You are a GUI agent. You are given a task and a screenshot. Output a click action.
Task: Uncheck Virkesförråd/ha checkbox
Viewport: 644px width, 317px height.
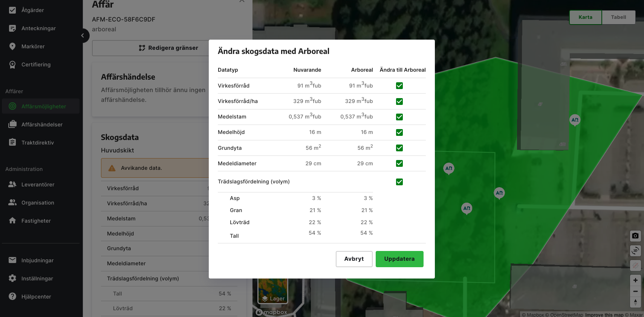point(399,102)
